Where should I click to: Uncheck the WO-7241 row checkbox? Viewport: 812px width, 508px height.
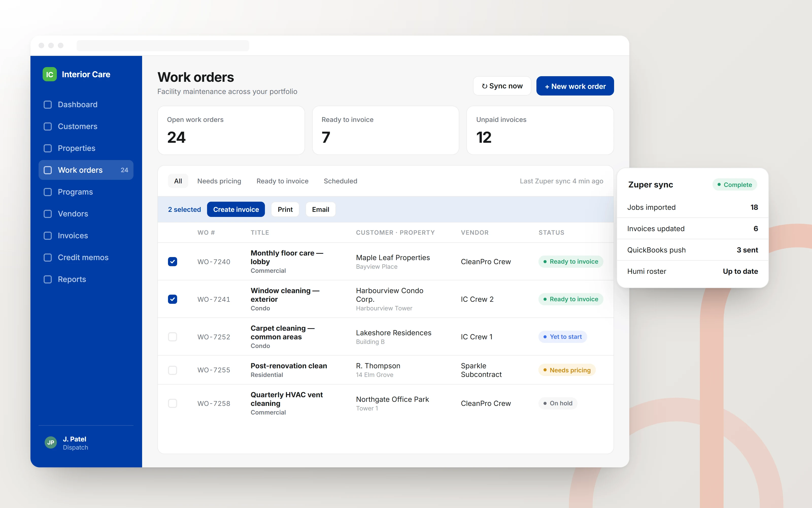(x=173, y=299)
